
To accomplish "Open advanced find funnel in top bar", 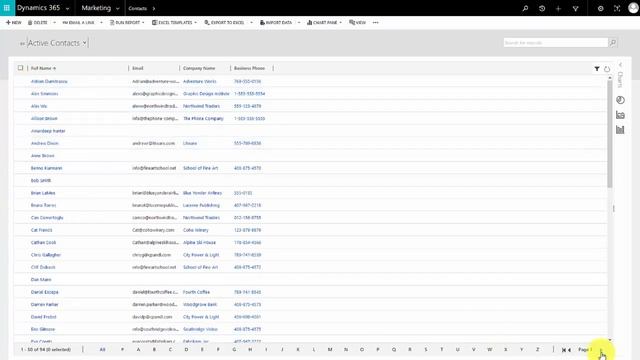I will tap(575, 8).
